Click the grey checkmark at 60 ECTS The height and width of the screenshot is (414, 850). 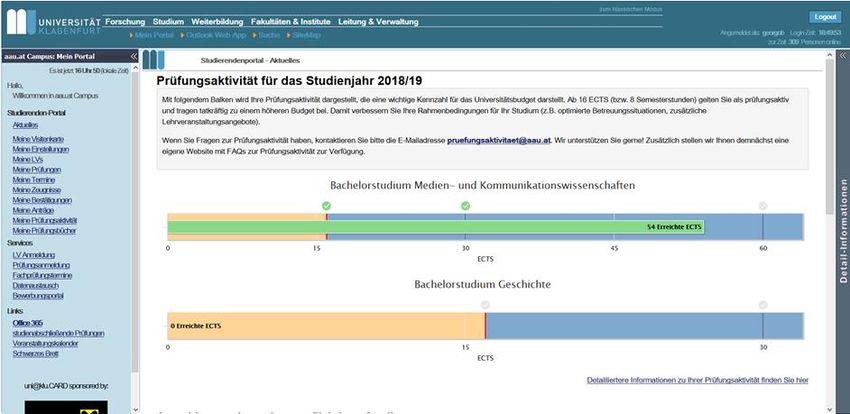[x=763, y=206]
